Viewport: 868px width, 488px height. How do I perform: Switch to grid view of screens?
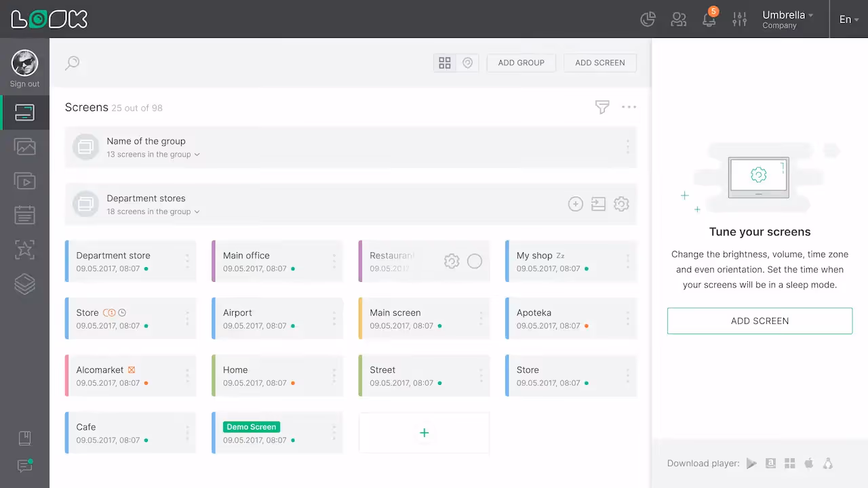point(445,62)
